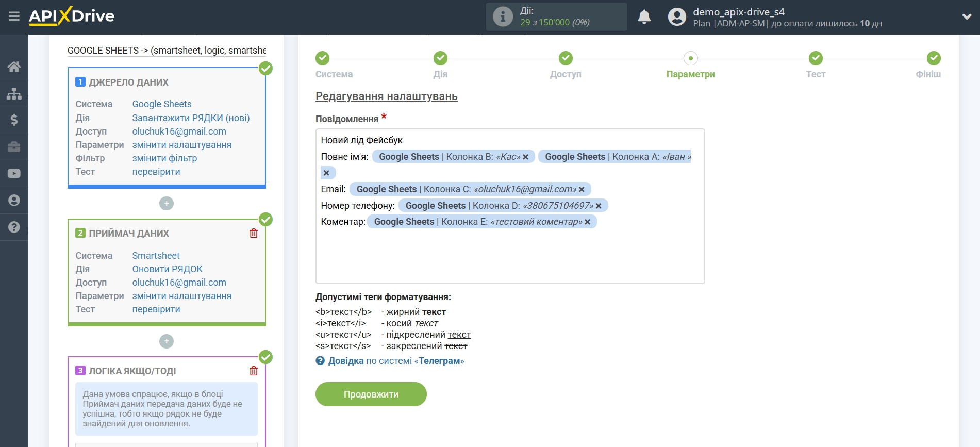
Task: Open the briefcase services icon
Action: [14, 147]
